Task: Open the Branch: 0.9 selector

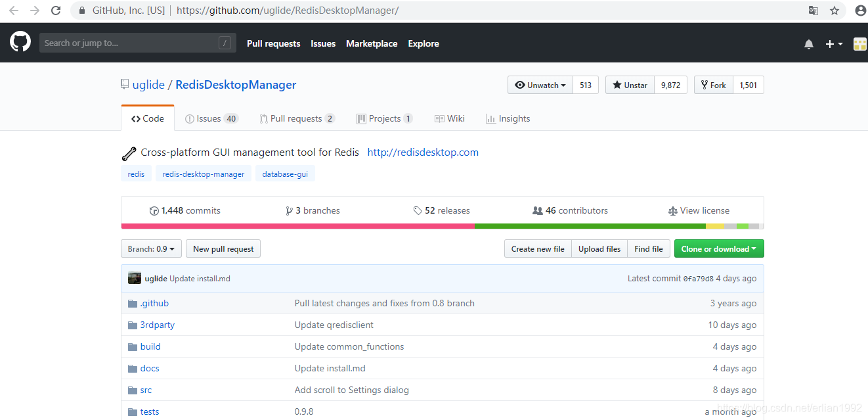Action: [152, 249]
